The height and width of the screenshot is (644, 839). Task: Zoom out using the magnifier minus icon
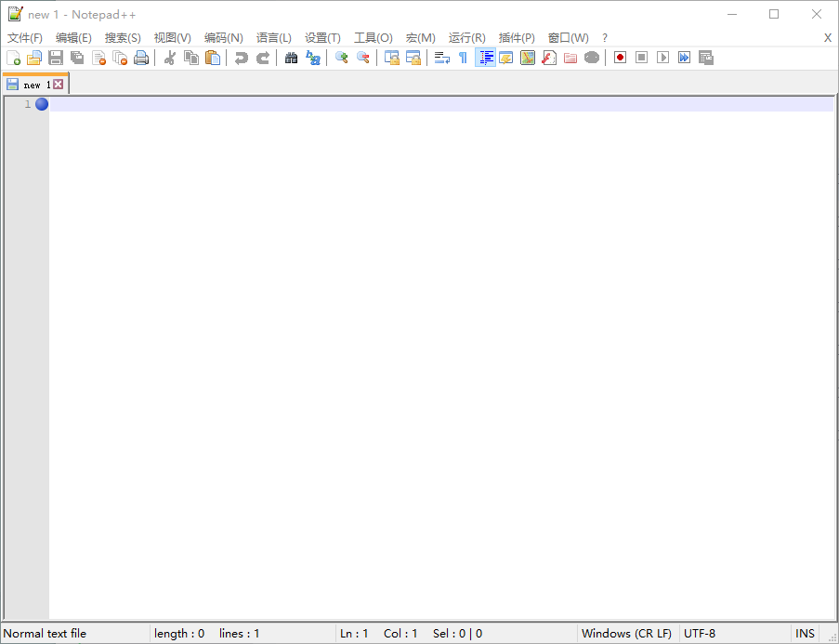[x=362, y=58]
